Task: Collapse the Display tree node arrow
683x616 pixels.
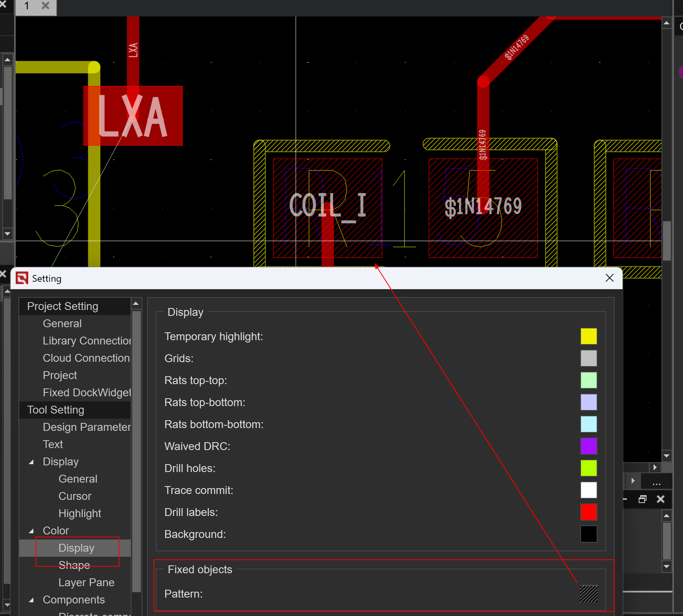Action: click(31, 462)
